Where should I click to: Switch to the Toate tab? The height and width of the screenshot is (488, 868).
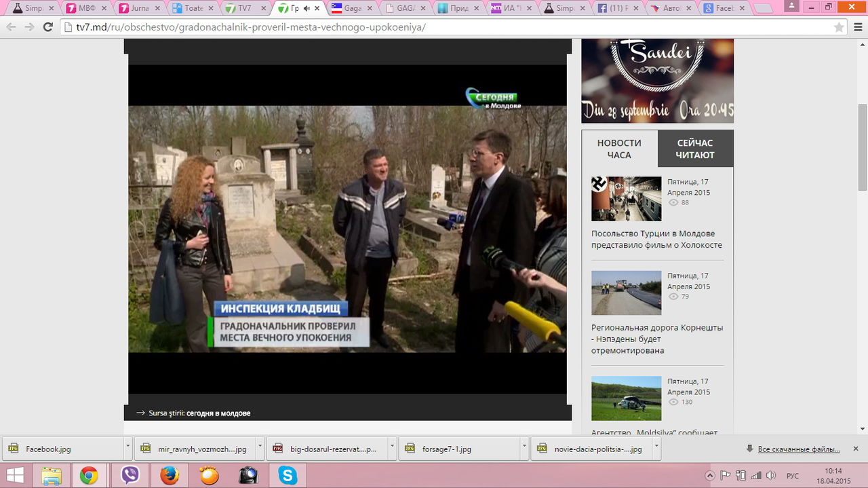pyautogui.click(x=191, y=9)
